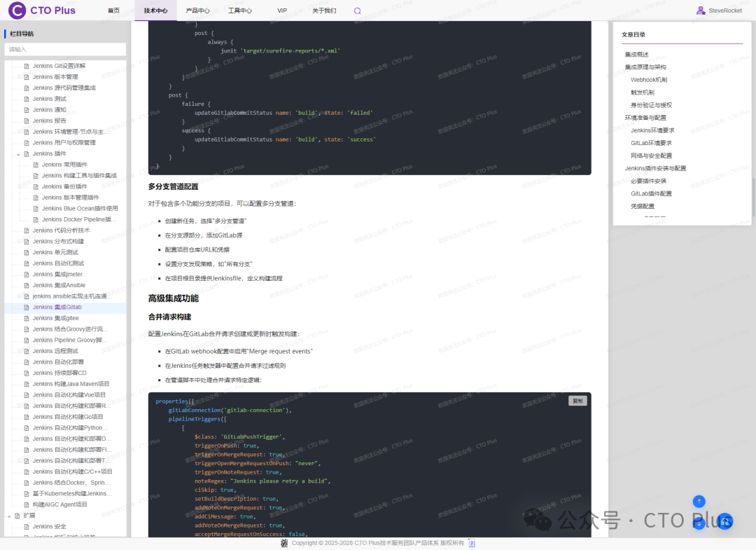Click document icon beside Jenkins 集成gitee
Image resolution: width=756 pixels, height=550 pixels.
tap(27, 318)
